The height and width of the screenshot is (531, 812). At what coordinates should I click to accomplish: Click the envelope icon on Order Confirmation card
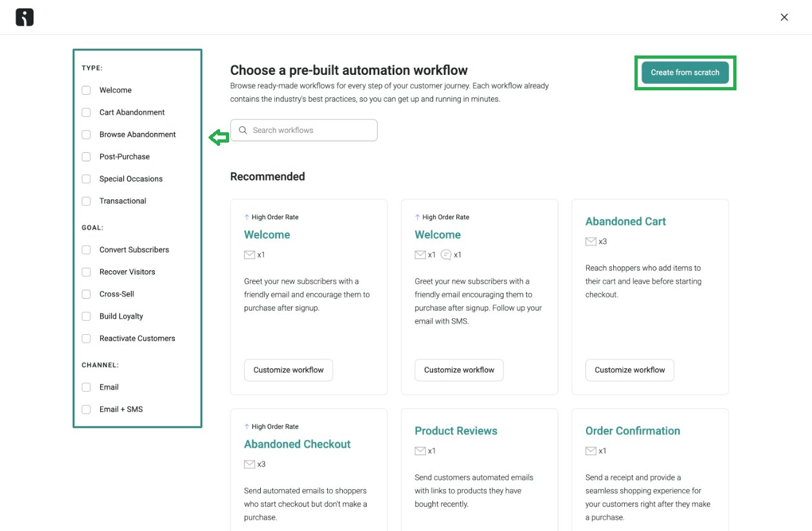[591, 450]
